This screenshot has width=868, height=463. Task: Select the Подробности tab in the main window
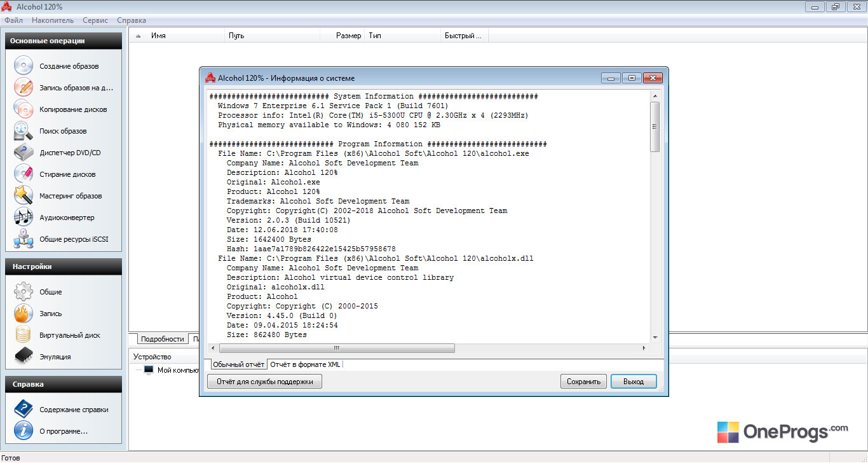coord(163,339)
